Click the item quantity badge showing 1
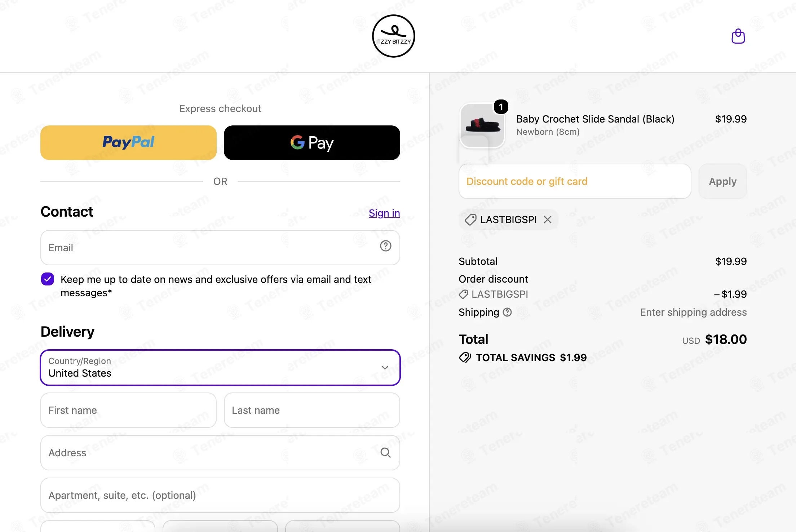This screenshot has height=532, width=796. click(501, 107)
